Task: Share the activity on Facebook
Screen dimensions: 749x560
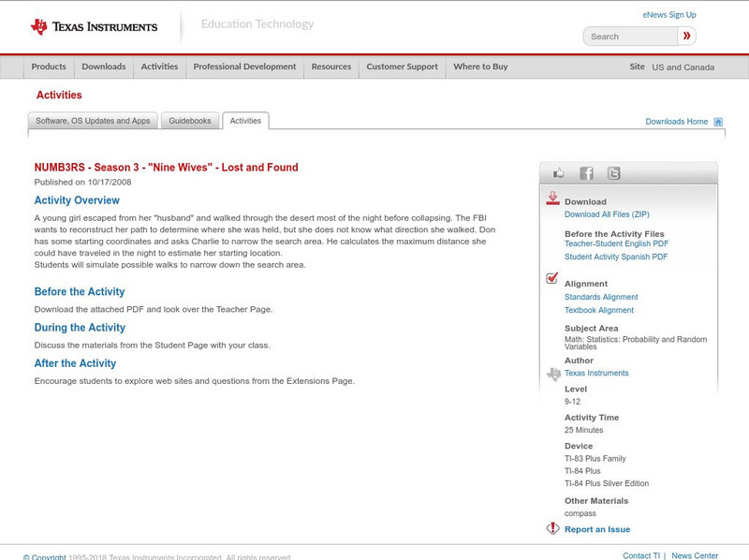Action: point(586,172)
